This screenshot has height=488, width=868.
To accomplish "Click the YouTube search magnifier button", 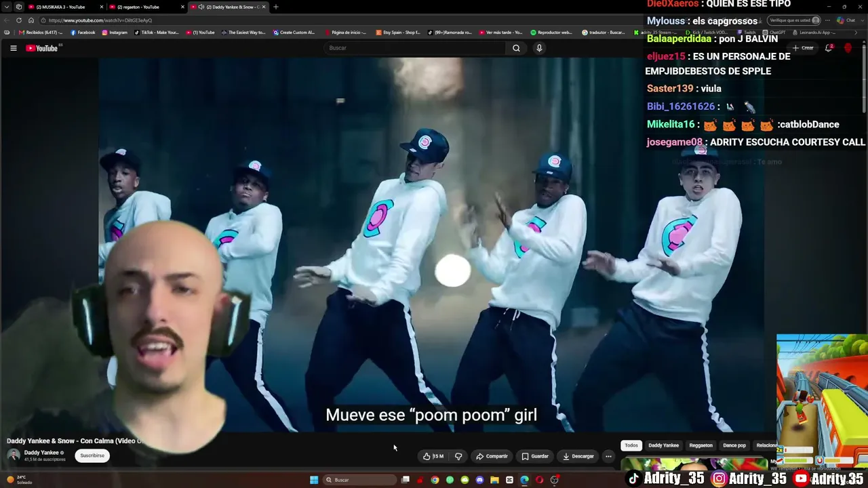I will click(x=516, y=48).
